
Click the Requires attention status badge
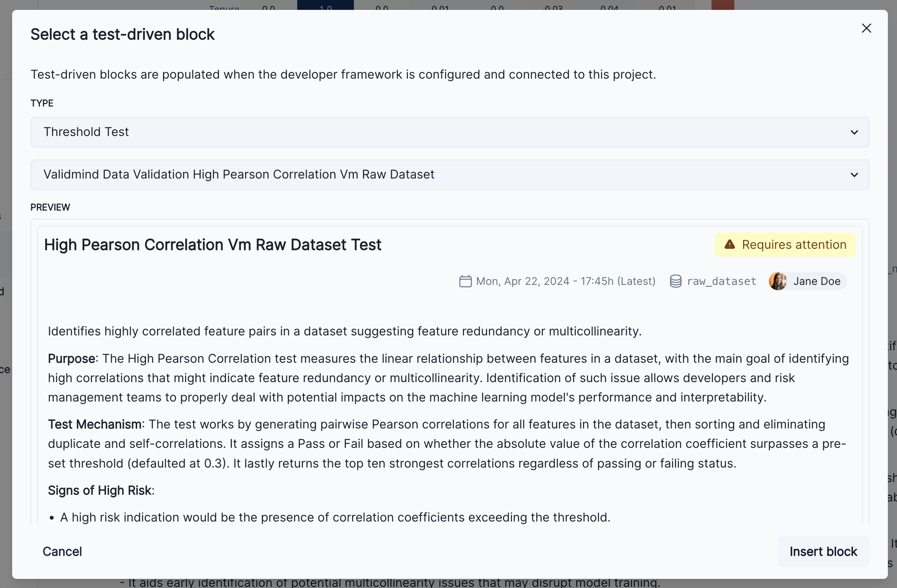(x=784, y=245)
